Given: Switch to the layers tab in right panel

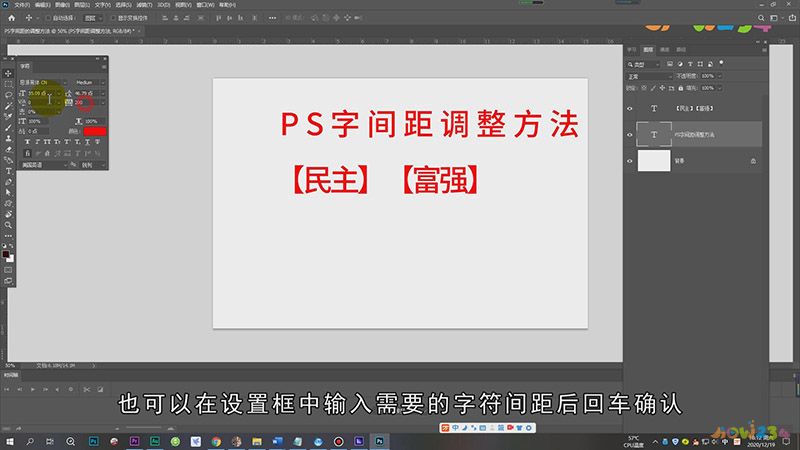Looking at the screenshot, I should click(648, 49).
